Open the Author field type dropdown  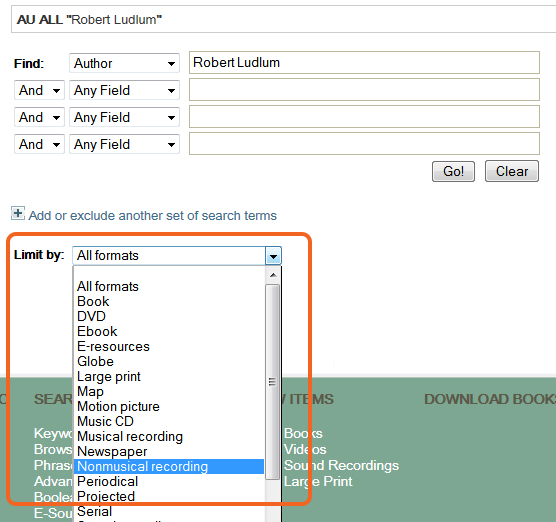pyautogui.click(x=124, y=63)
